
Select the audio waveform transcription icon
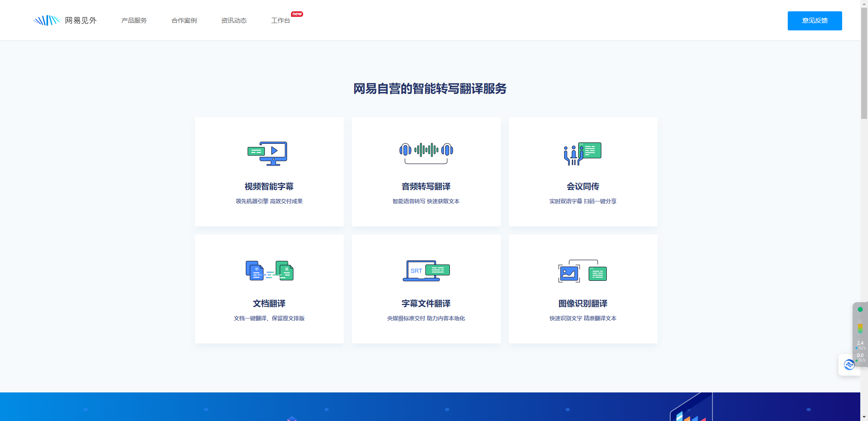pyautogui.click(x=425, y=151)
